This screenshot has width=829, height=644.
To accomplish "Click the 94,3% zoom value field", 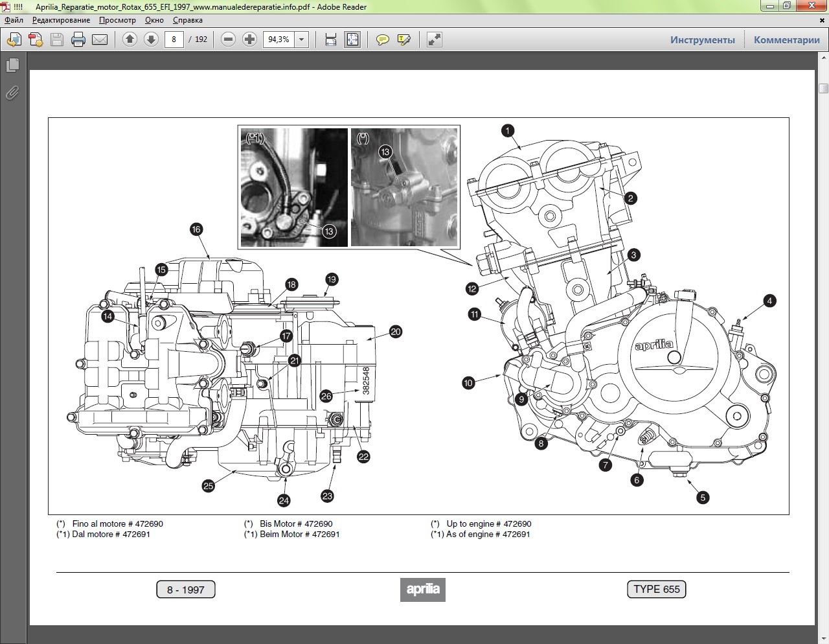I will pyautogui.click(x=279, y=40).
